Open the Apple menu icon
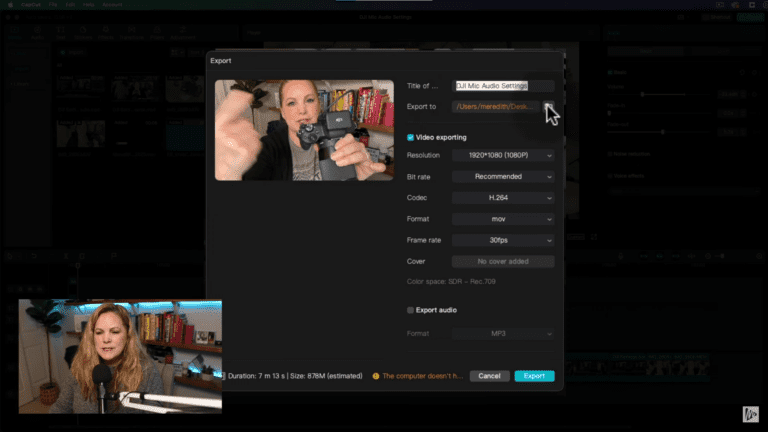Image resolution: width=768 pixels, height=432 pixels. pos(10,4)
